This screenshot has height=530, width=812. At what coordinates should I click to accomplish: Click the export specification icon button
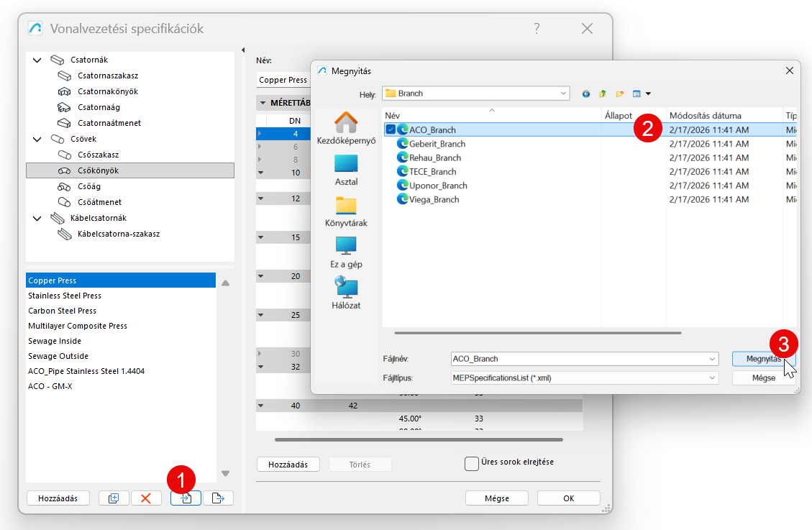coord(218,498)
